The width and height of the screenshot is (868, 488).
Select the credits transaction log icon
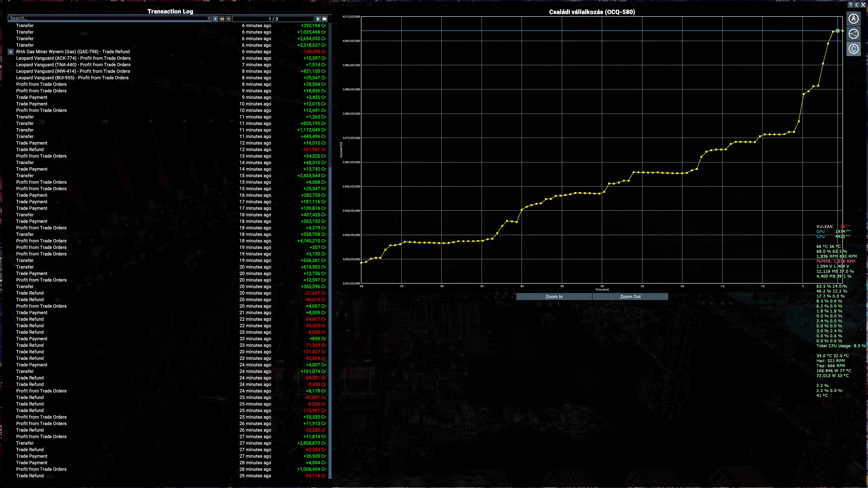point(854,49)
